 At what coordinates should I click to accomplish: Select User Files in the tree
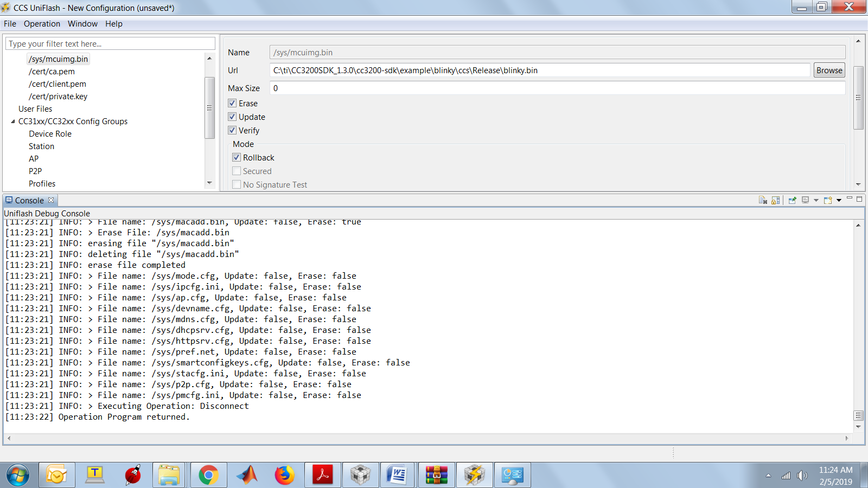click(35, 109)
